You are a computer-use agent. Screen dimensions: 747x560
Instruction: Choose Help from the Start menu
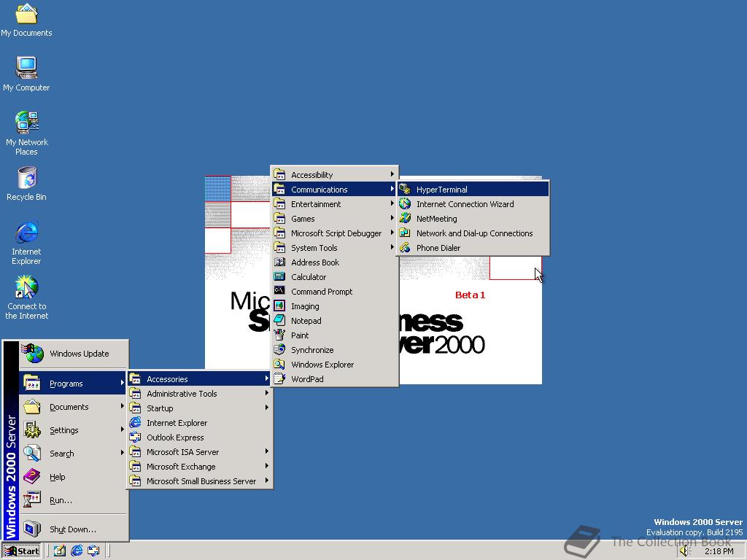74,477
